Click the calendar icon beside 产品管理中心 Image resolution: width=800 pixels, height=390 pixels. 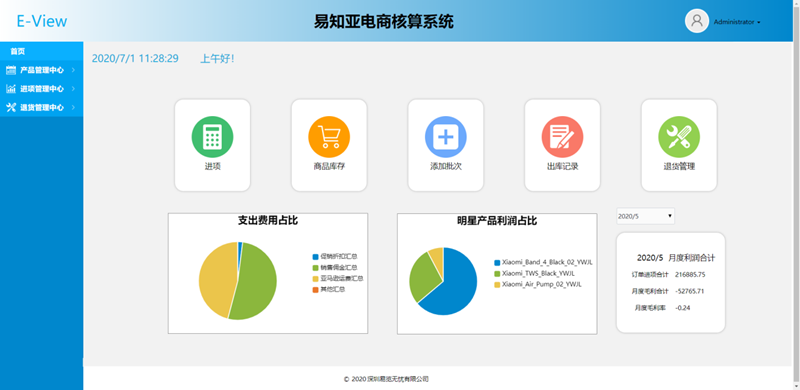pyautogui.click(x=11, y=70)
